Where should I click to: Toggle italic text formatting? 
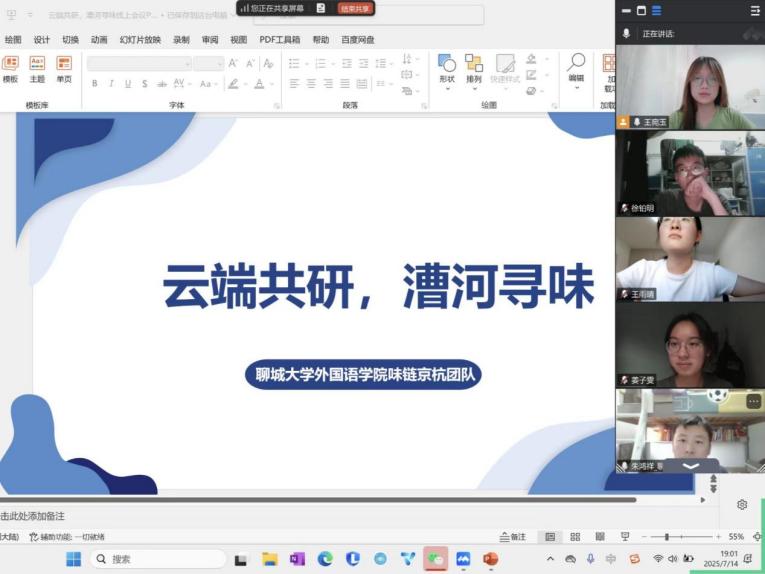pos(111,84)
